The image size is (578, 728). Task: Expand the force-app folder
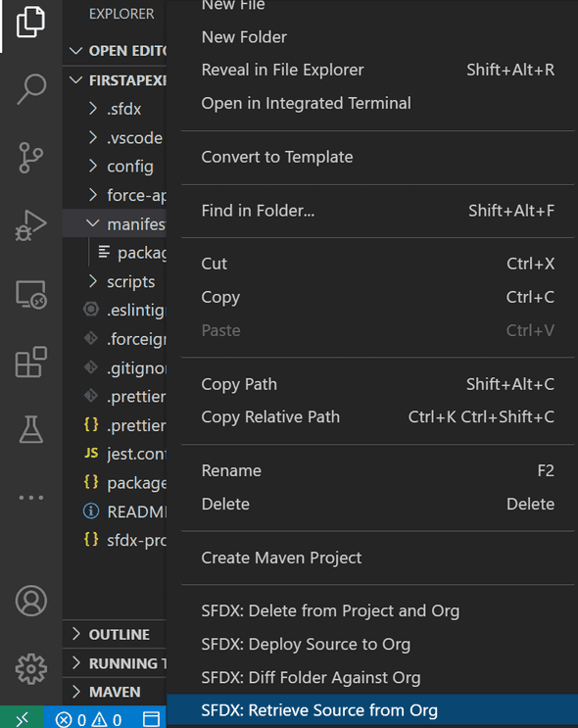(x=93, y=195)
